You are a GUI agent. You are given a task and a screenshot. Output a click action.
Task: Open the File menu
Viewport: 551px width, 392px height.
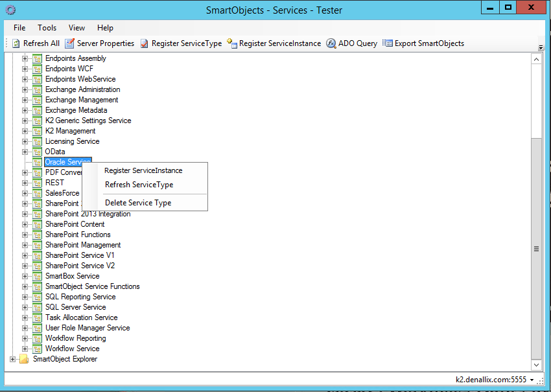19,28
